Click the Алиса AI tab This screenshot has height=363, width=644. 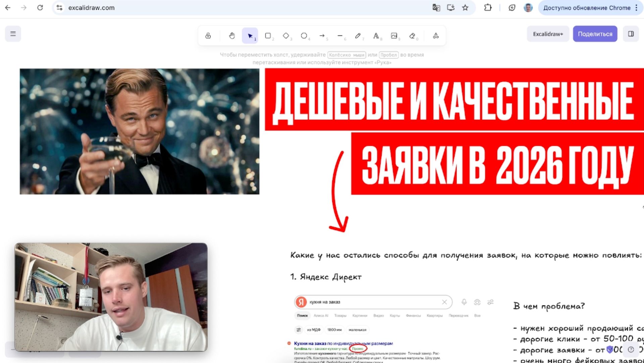pyautogui.click(x=321, y=316)
